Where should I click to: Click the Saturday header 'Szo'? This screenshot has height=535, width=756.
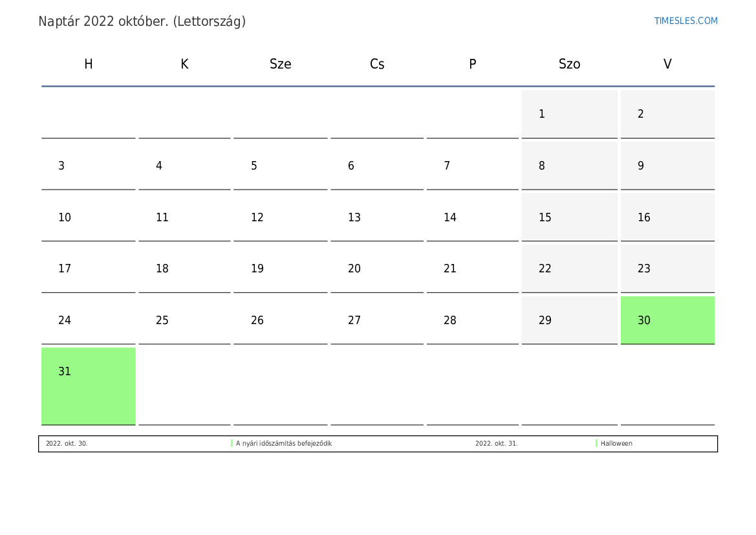pos(569,64)
